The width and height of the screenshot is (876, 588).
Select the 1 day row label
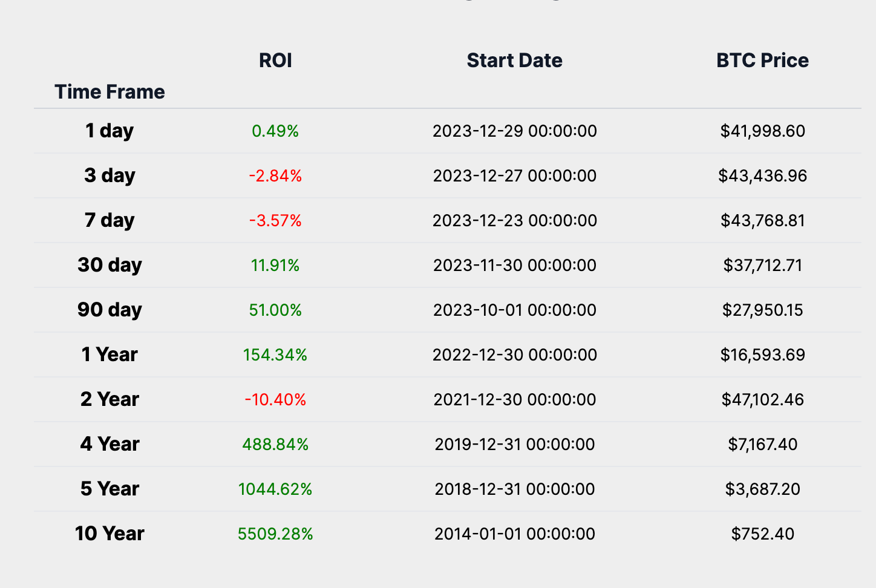(x=109, y=131)
